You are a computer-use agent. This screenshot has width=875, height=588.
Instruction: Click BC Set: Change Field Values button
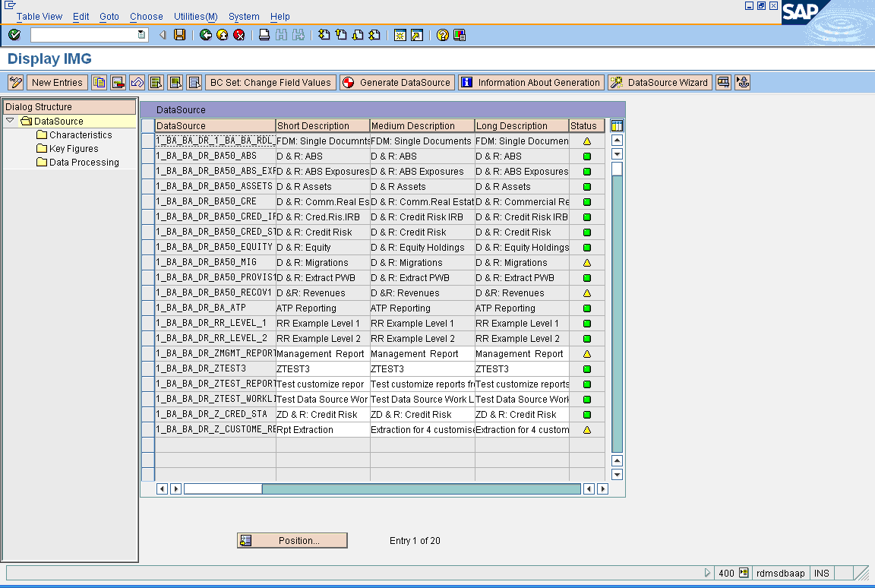coord(270,83)
